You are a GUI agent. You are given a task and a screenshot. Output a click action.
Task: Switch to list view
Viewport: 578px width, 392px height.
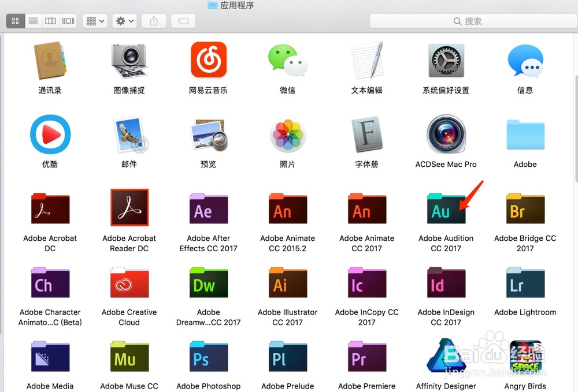point(33,21)
